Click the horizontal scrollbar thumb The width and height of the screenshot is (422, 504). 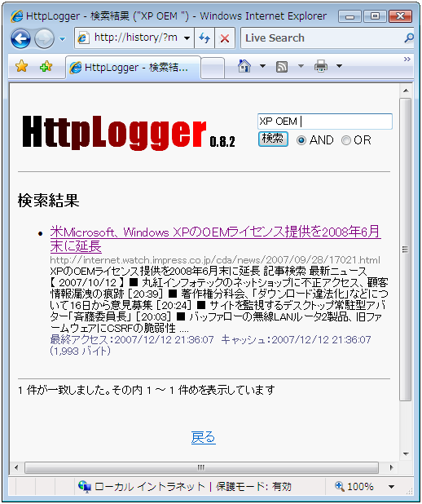tap(201, 467)
